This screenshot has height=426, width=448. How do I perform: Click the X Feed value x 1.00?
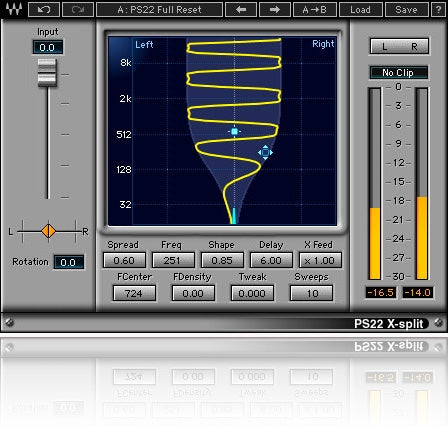(x=320, y=260)
